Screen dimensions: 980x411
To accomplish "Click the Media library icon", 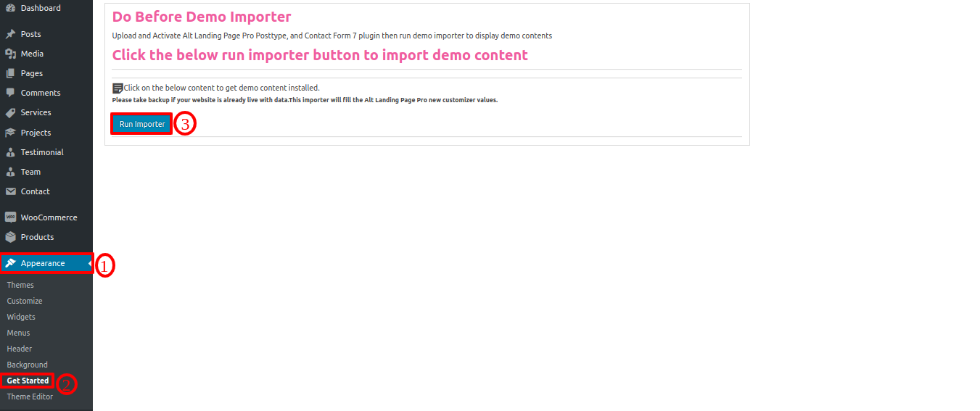I will (x=10, y=54).
